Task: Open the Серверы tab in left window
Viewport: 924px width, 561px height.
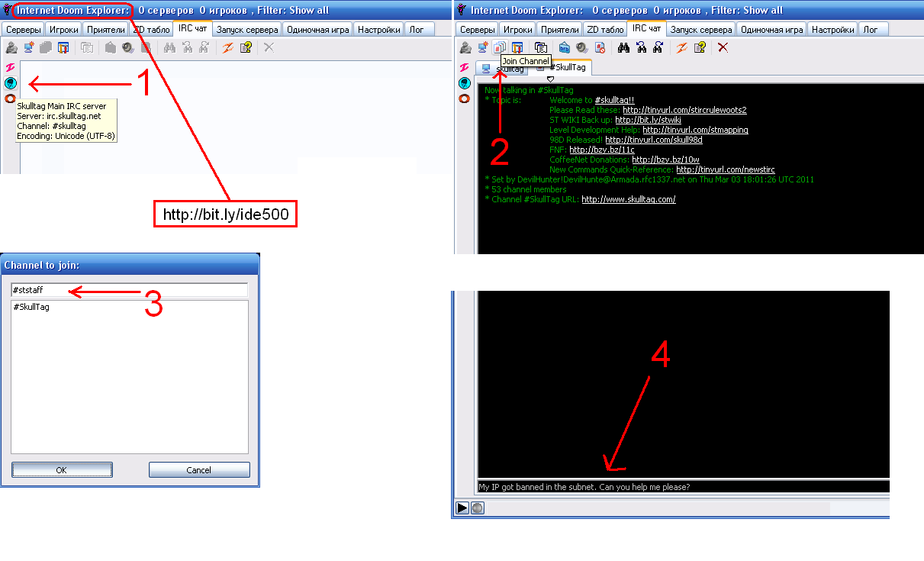Action: click(x=23, y=30)
